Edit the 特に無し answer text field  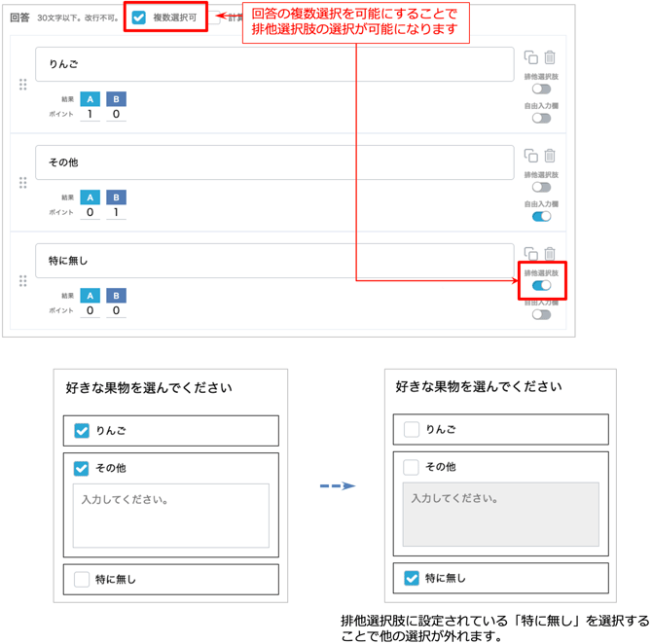tap(274, 261)
